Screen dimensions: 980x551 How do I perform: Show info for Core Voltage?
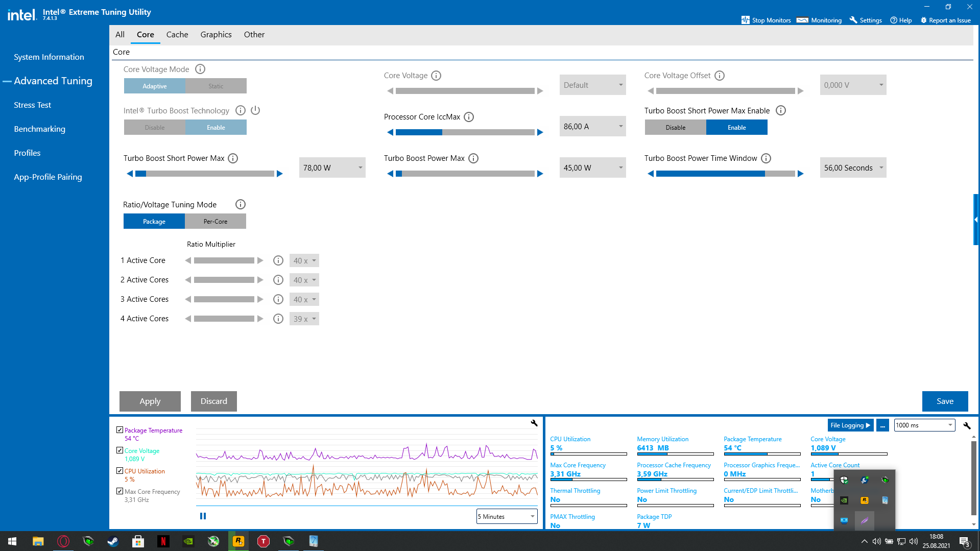436,76
